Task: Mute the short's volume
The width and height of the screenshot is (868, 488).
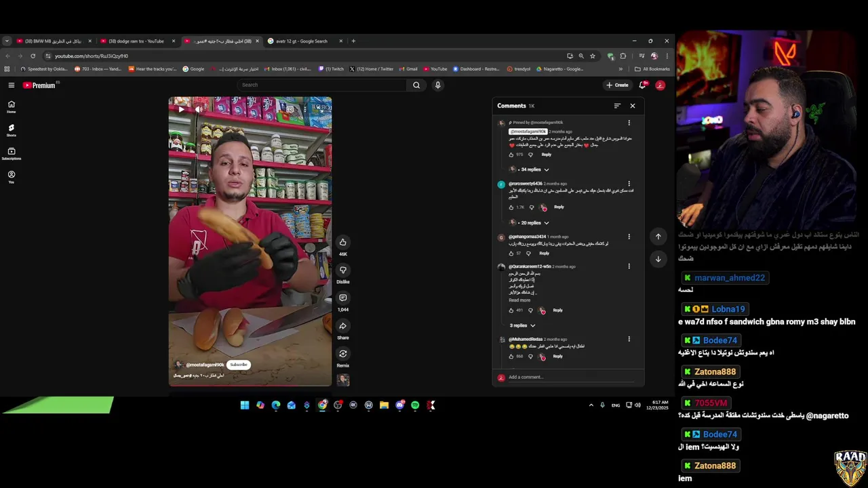Action: 198,108
